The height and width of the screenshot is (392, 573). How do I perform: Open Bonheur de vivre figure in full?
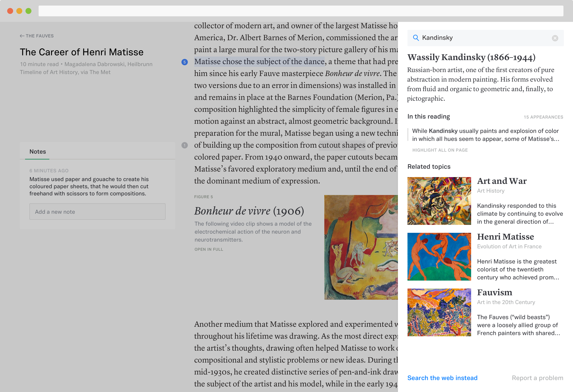click(209, 249)
